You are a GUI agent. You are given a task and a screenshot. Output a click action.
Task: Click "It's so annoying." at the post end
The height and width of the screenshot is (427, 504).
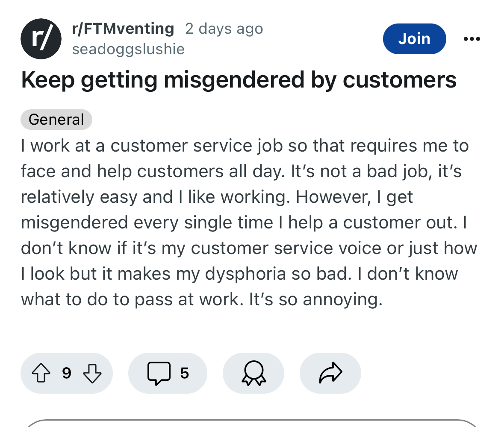click(x=315, y=300)
